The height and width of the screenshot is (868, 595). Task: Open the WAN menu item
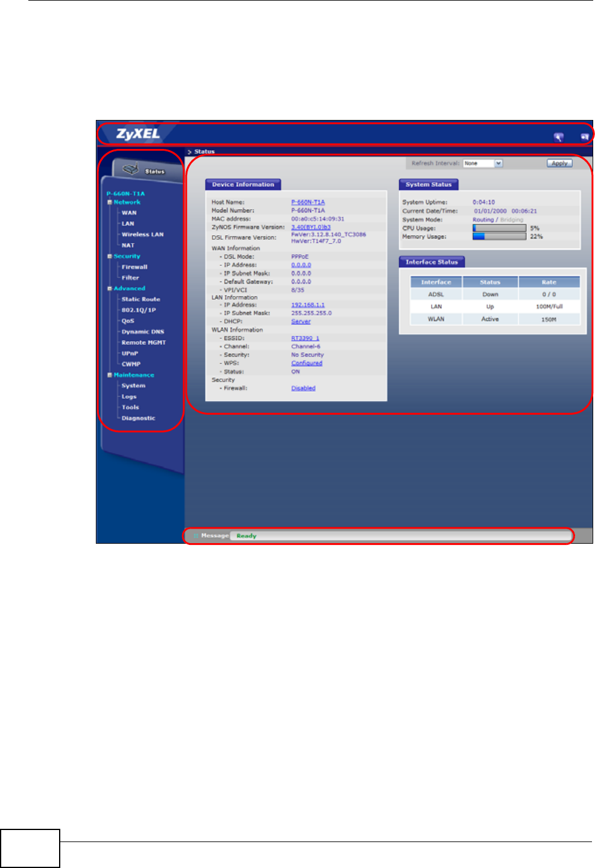coord(129,213)
